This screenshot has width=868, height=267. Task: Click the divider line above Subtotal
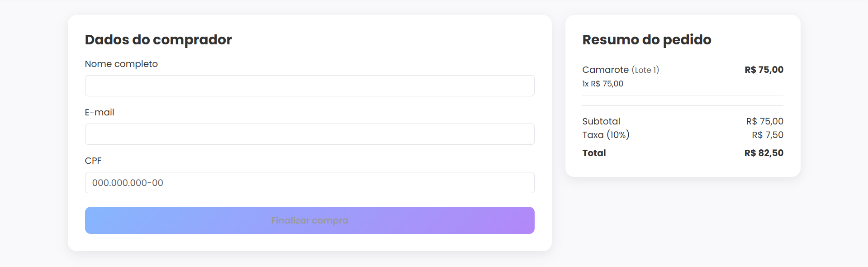click(683, 105)
